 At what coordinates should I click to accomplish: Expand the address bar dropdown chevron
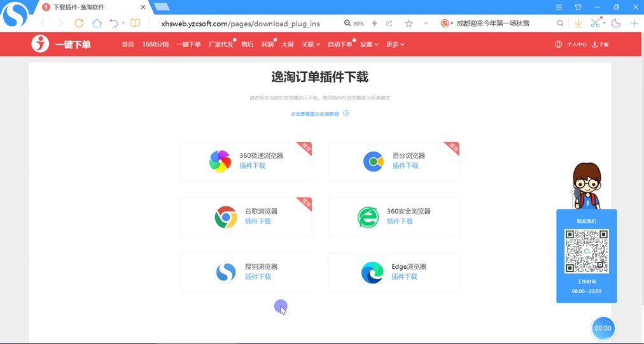coord(426,24)
